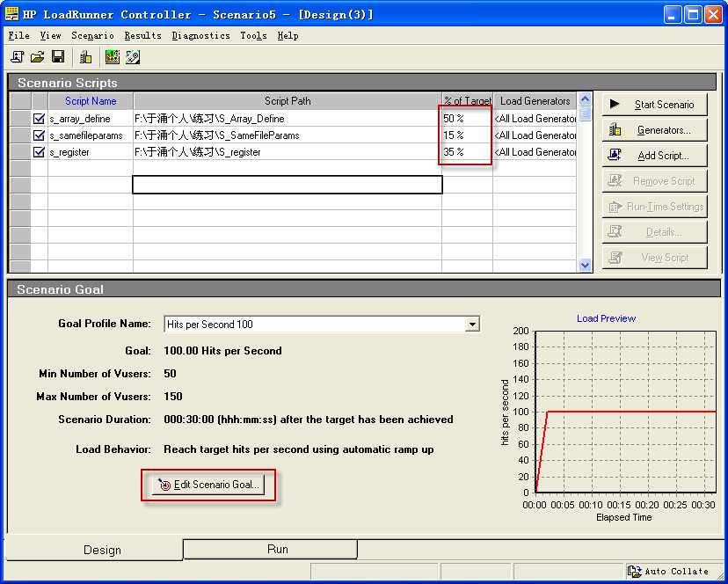Click the View Script button
The height and width of the screenshot is (584, 728).
click(x=655, y=258)
